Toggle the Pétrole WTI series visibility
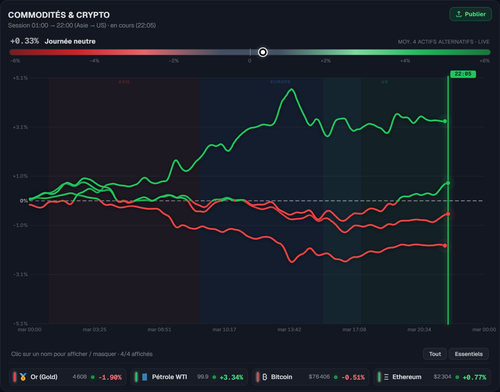 click(x=189, y=377)
